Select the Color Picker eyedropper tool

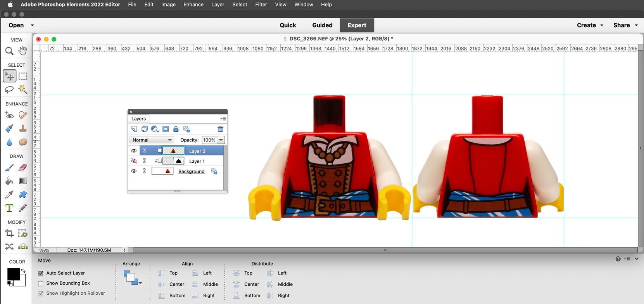pyautogui.click(x=9, y=194)
